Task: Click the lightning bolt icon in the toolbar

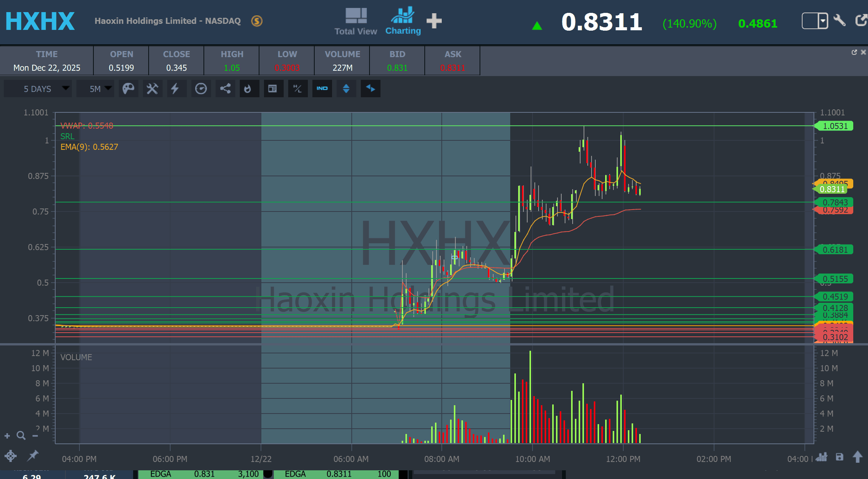Action: [x=175, y=89]
